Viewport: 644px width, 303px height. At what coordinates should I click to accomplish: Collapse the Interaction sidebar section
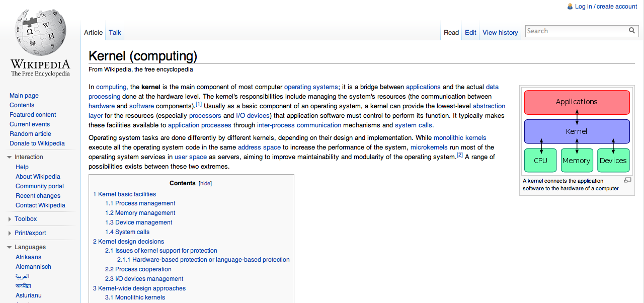[10, 157]
